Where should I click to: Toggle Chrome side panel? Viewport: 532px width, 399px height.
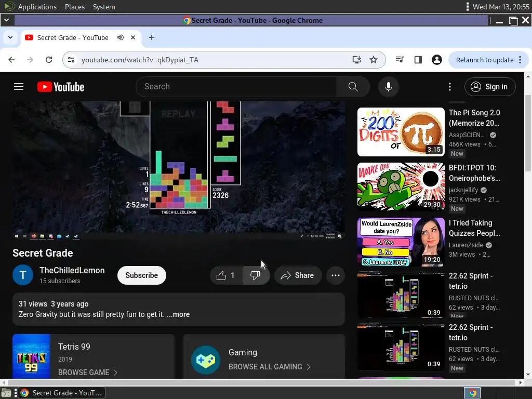click(x=418, y=60)
